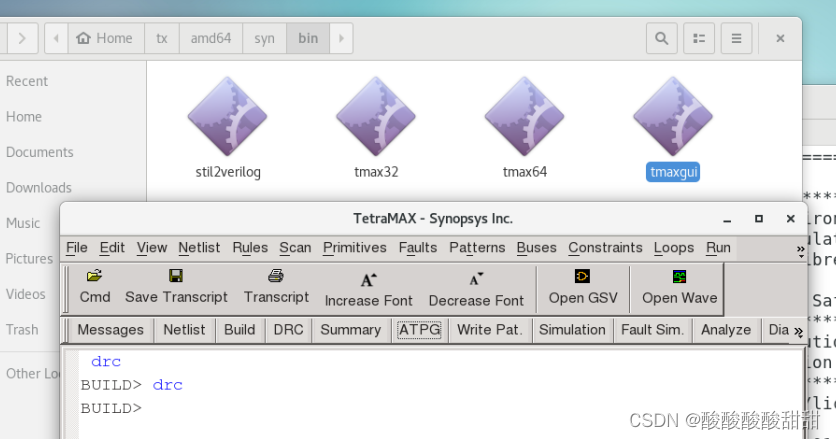
Task: Click the Save Transcript floppy icon
Action: pyautogui.click(x=176, y=275)
